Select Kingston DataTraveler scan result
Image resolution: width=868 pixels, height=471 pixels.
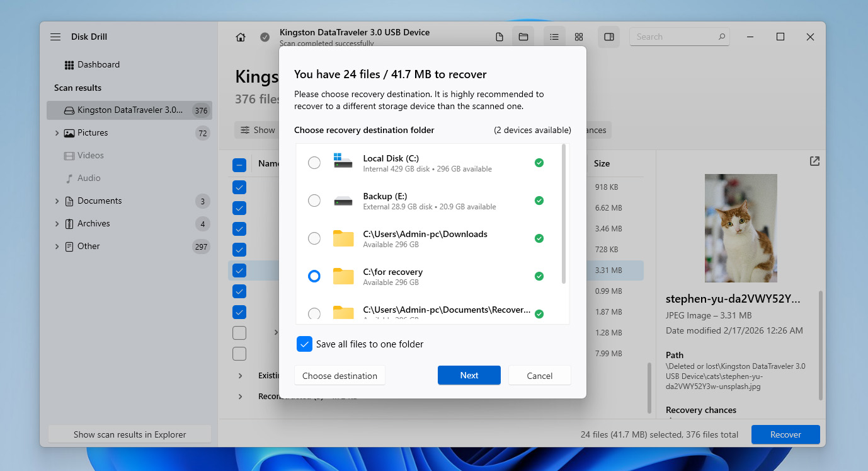pyautogui.click(x=129, y=110)
